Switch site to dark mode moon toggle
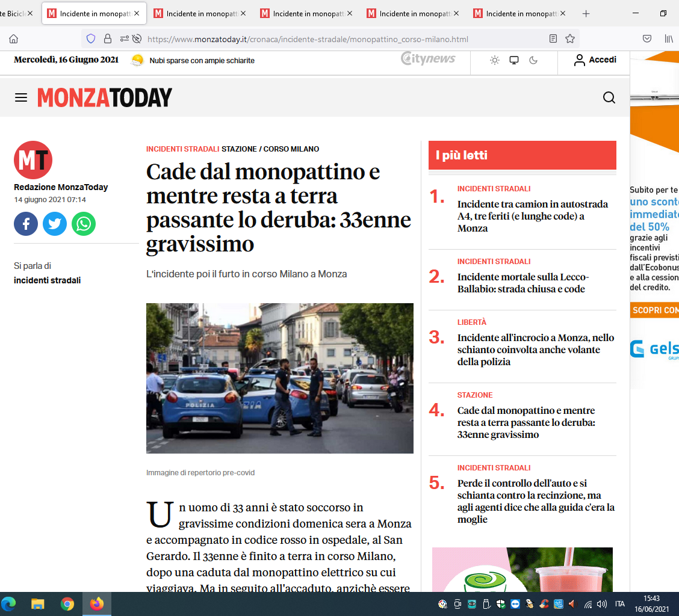 533,60
